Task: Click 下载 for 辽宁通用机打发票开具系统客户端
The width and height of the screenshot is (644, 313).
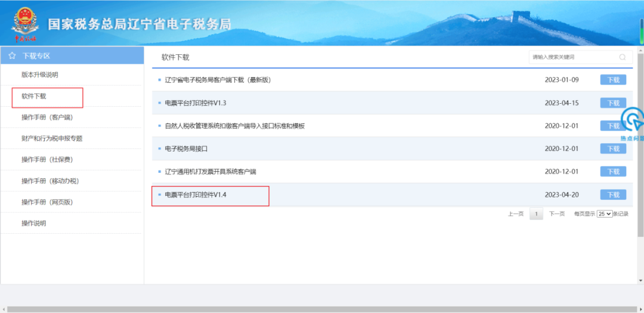Action: 613,171
